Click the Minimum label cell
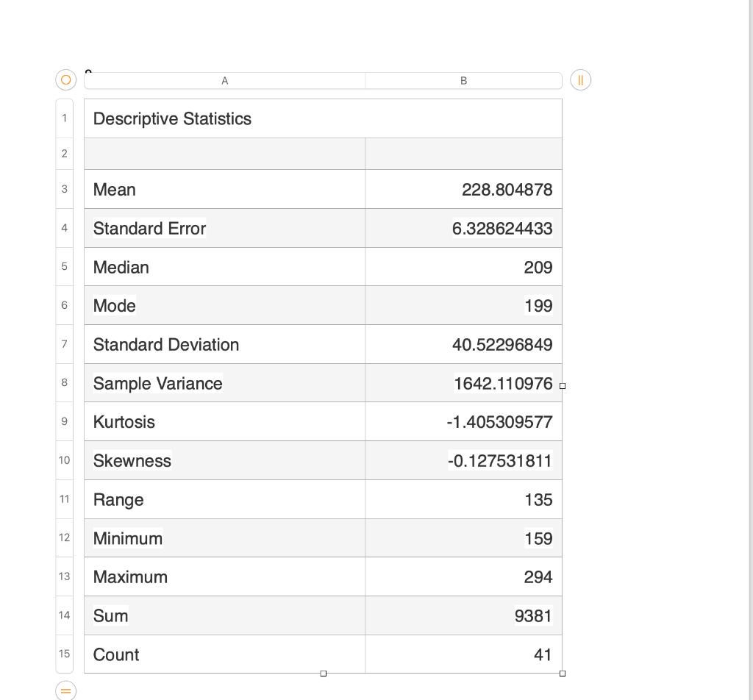Screen dimensions: 753x700 click(225, 538)
